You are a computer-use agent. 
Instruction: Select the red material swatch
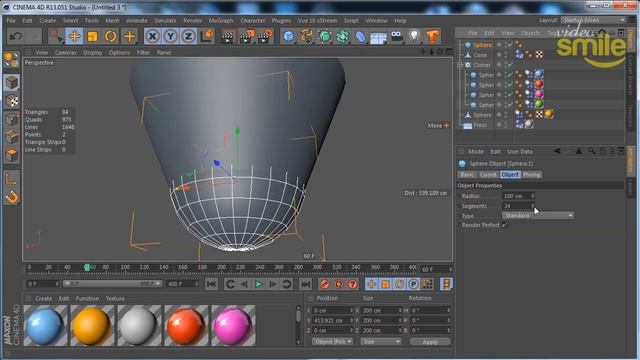[x=186, y=325]
